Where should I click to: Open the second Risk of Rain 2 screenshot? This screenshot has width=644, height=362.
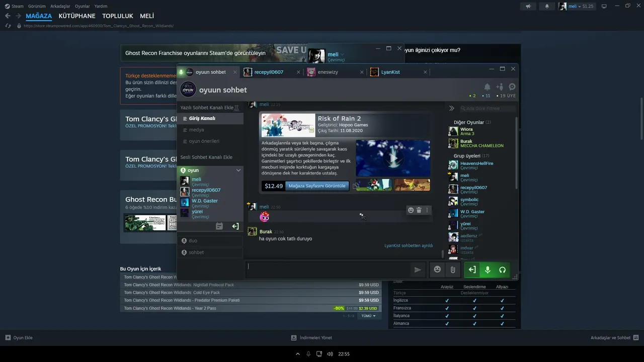tap(412, 185)
